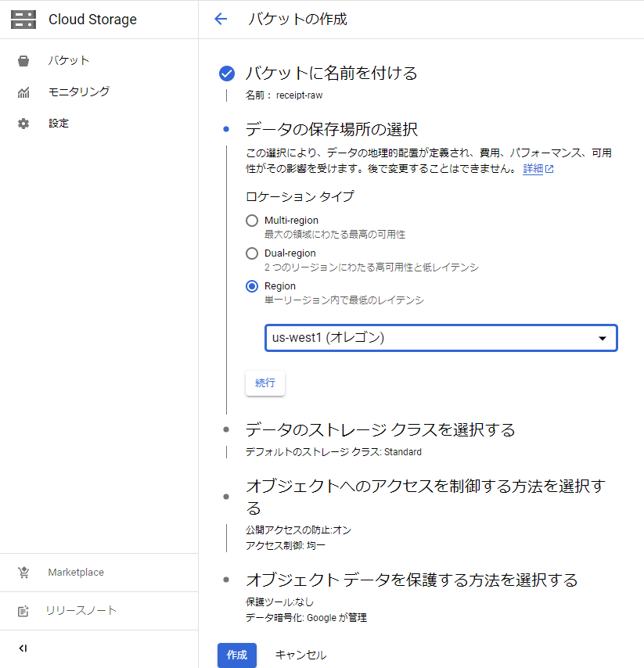Image resolution: width=644 pixels, height=668 pixels.
Task: Collapse the sidebar with the arrow icon
Action: coord(23,648)
